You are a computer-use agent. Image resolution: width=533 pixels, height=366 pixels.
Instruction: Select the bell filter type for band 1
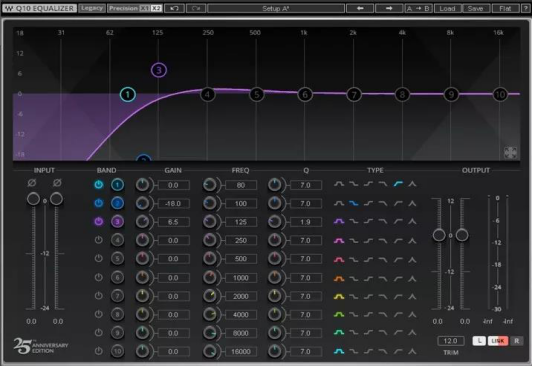tap(339, 184)
